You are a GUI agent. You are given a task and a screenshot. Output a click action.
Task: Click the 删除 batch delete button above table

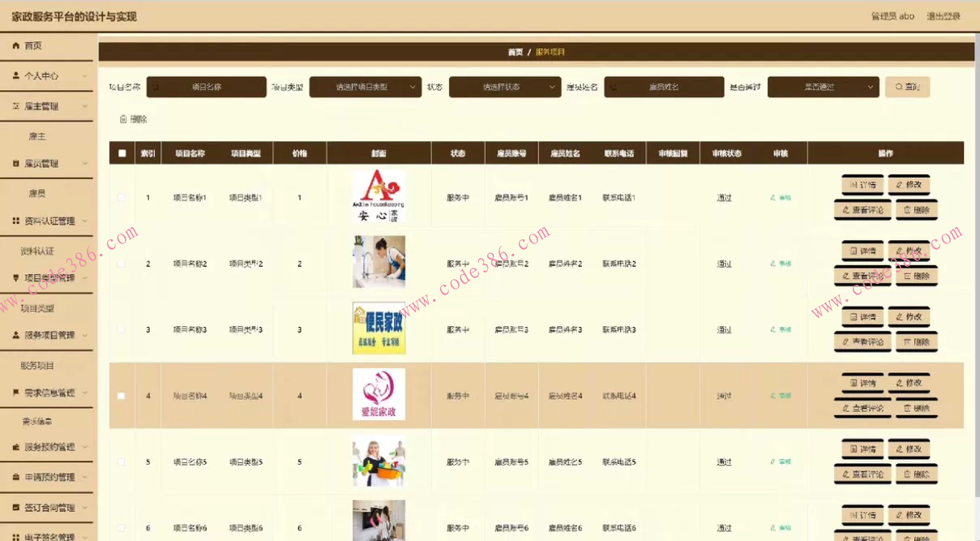134,119
